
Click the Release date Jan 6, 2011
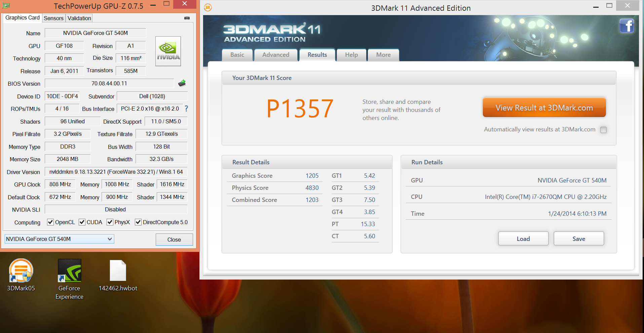point(64,71)
